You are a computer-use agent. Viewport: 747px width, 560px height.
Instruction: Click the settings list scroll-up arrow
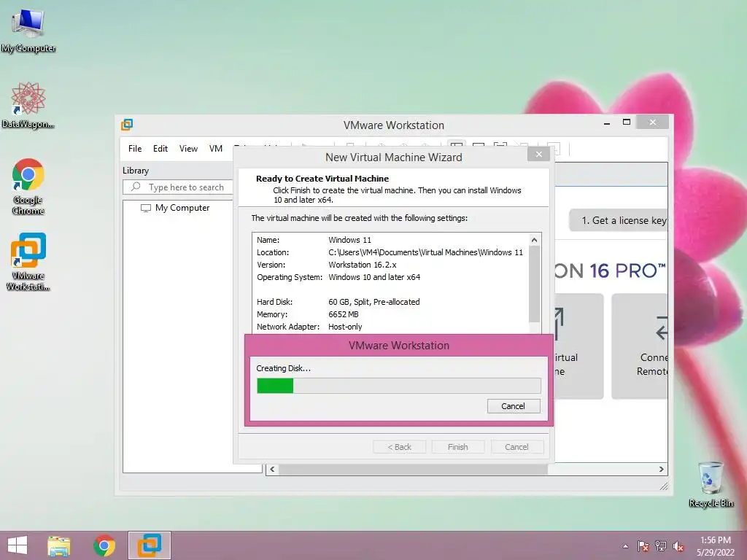tap(534, 240)
